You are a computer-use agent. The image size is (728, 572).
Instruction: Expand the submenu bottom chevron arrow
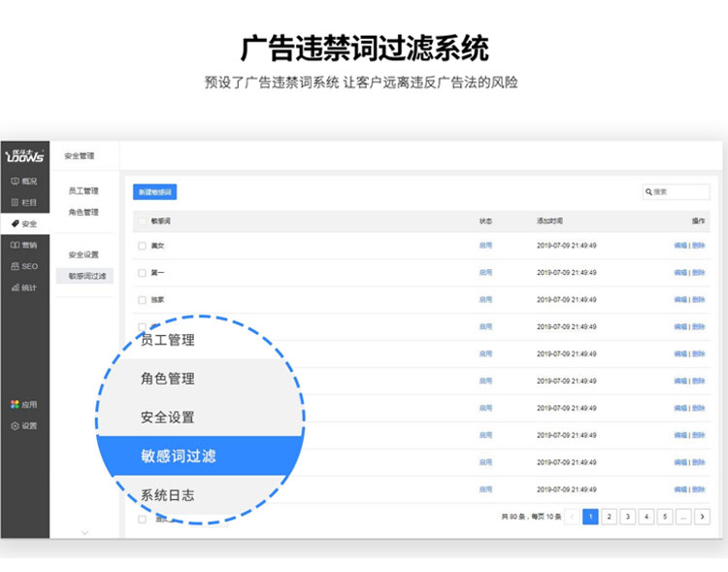(84, 531)
